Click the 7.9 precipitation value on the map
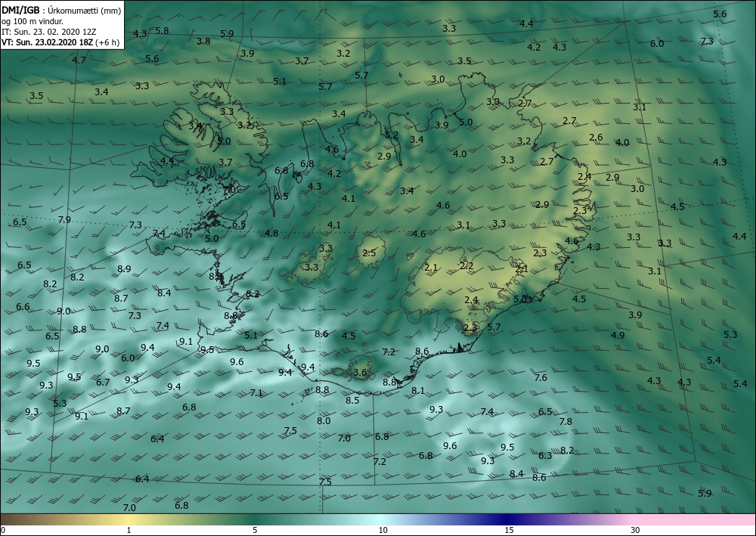 point(64,220)
